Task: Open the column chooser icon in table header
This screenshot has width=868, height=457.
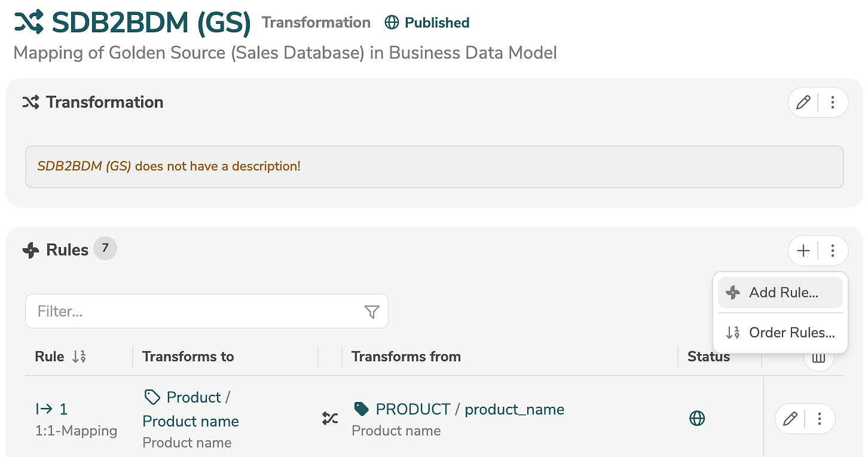Action: point(818,359)
